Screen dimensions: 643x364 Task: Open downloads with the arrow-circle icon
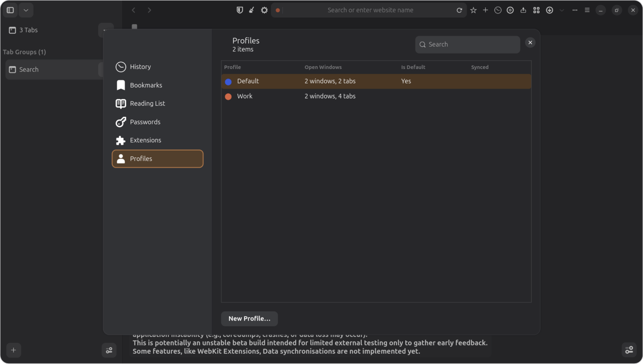point(549,10)
